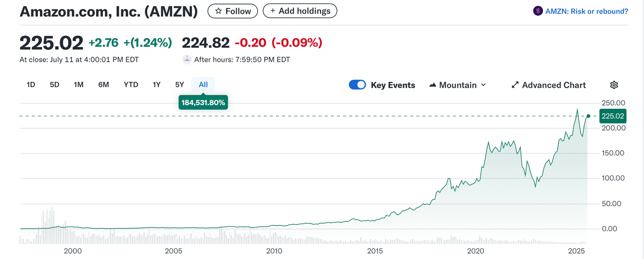Switch chart to 1Y range
The image size is (644, 259).
click(x=157, y=85)
